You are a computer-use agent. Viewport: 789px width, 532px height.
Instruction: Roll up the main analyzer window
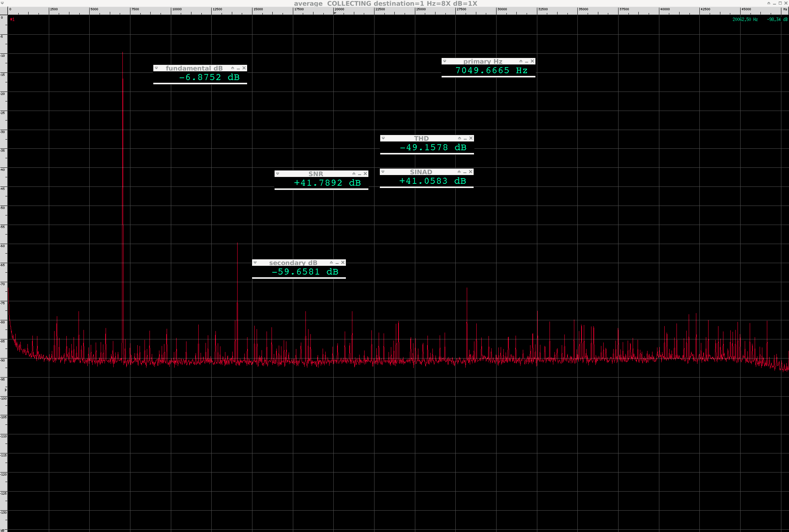769,3
